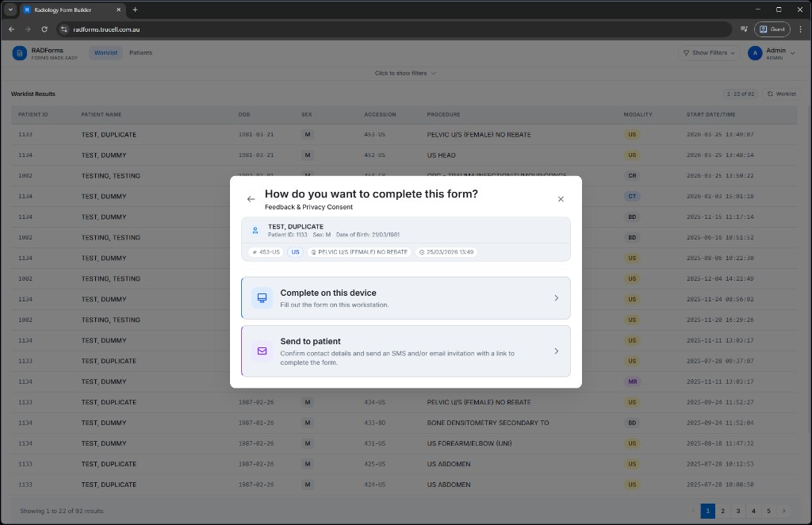Go to results page 5

[768, 511]
